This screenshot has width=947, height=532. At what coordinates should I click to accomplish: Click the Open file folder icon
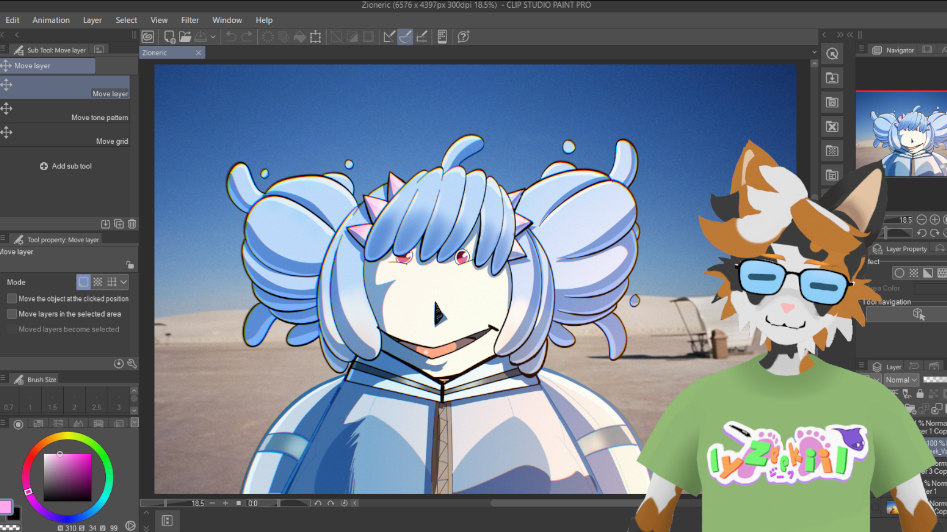(x=186, y=37)
